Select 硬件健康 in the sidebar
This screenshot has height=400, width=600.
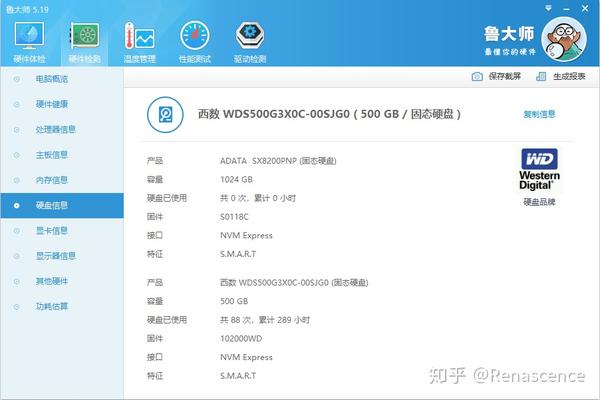click(x=62, y=104)
